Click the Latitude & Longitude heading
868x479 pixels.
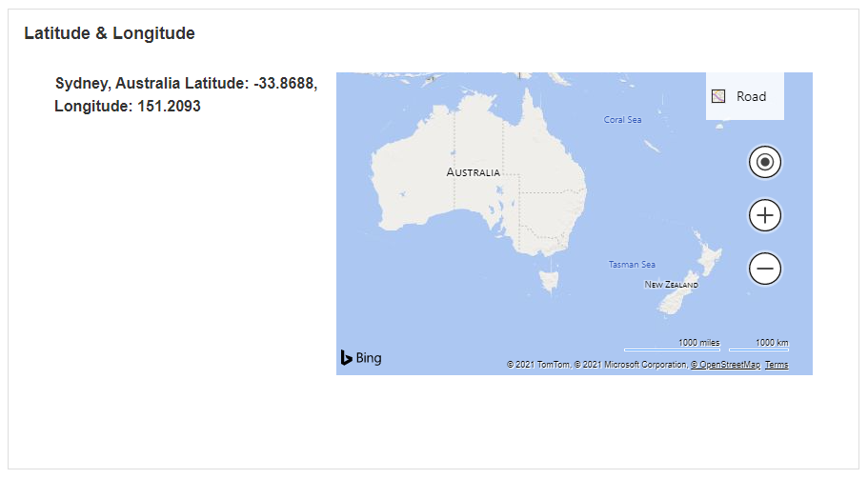point(110,33)
